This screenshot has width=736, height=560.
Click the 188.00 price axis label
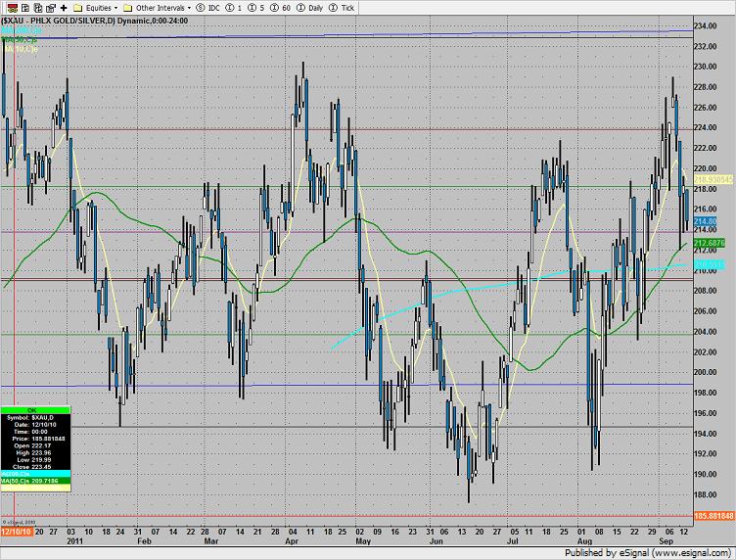705,494
